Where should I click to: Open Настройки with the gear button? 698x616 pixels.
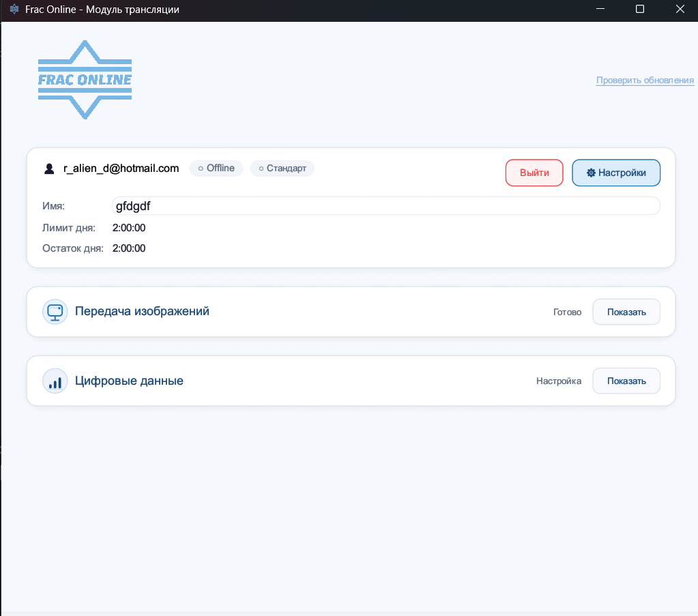pyautogui.click(x=616, y=173)
